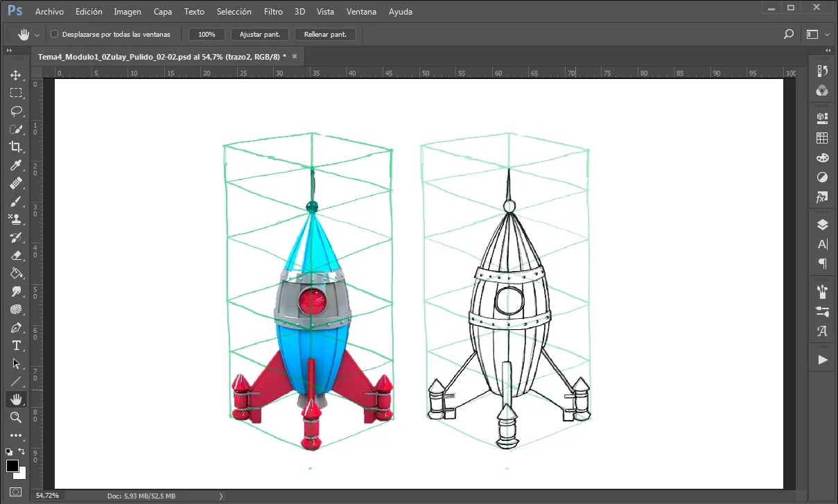
Task: Open the History panel icon
Action: pos(823,71)
